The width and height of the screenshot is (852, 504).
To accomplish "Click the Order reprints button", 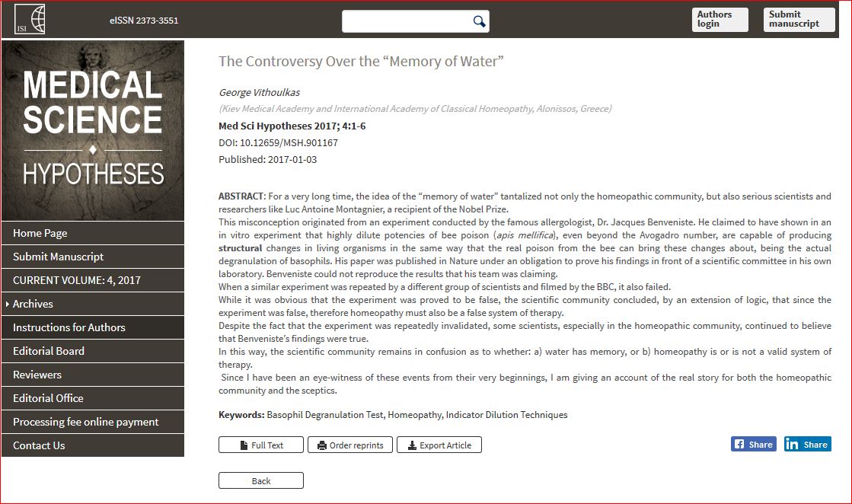I will 350,445.
